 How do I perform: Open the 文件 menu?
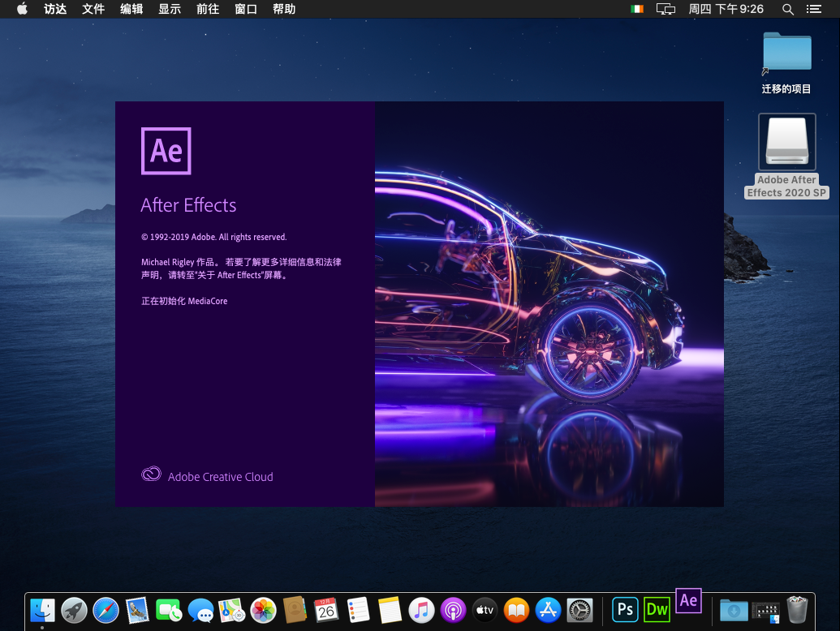coord(93,9)
